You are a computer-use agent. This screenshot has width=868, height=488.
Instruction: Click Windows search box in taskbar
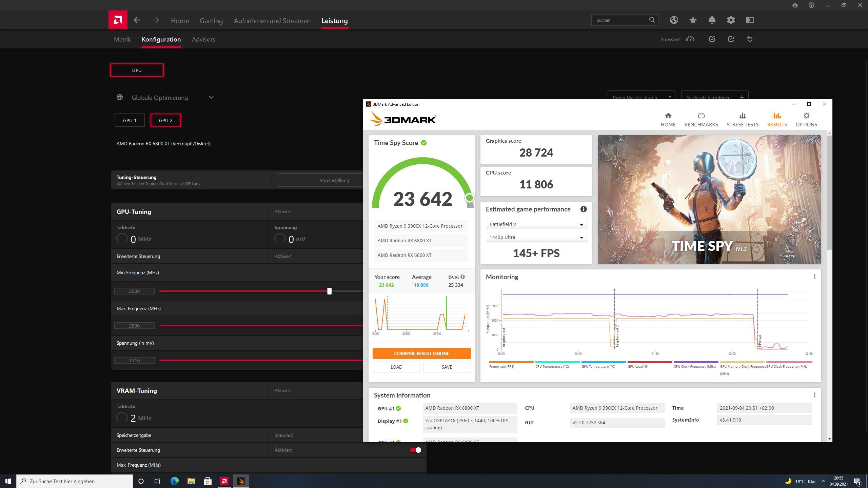click(75, 481)
